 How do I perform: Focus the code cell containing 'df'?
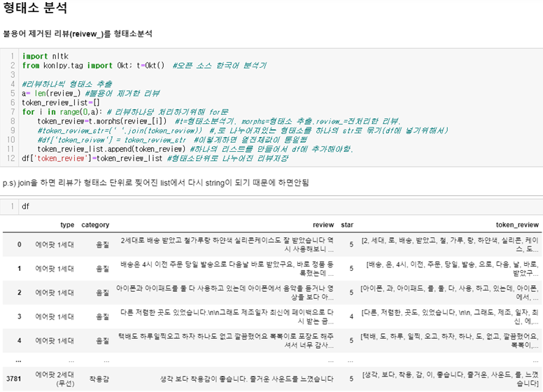pyautogui.click(x=281, y=206)
